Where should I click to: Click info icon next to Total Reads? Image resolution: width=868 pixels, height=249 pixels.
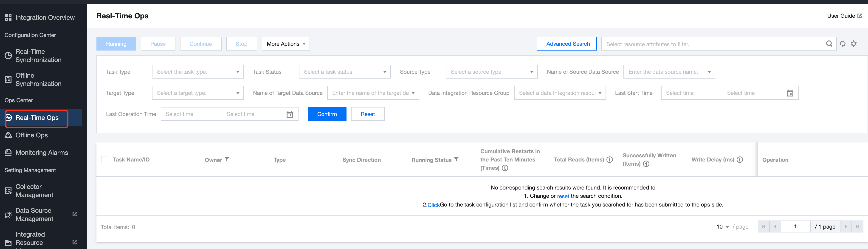coord(610,160)
